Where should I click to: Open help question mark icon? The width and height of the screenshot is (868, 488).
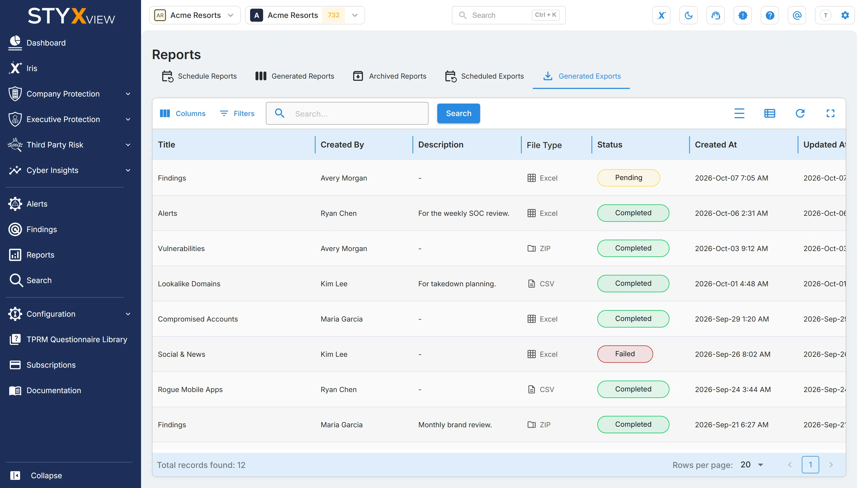770,15
